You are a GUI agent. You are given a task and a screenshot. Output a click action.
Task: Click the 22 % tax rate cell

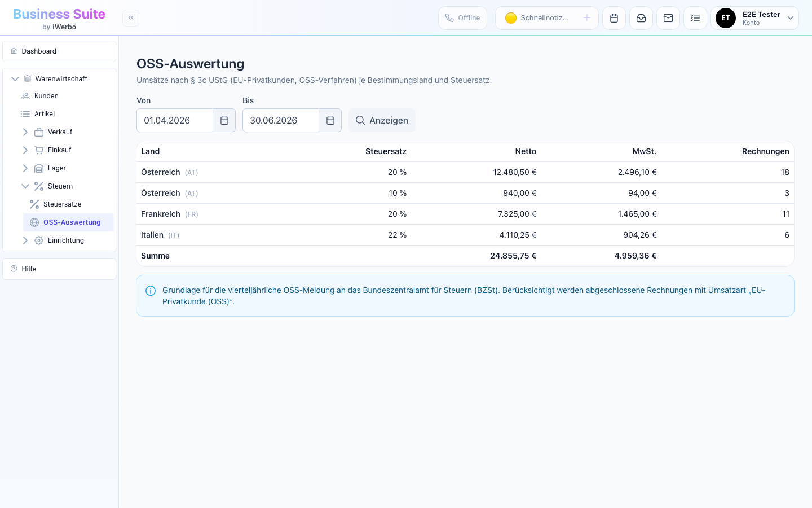click(397, 235)
